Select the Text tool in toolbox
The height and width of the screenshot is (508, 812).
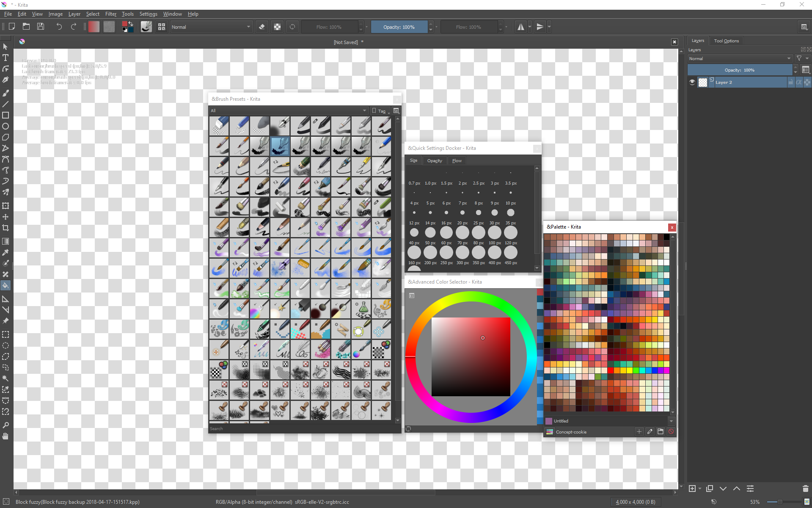click(6, 58)
